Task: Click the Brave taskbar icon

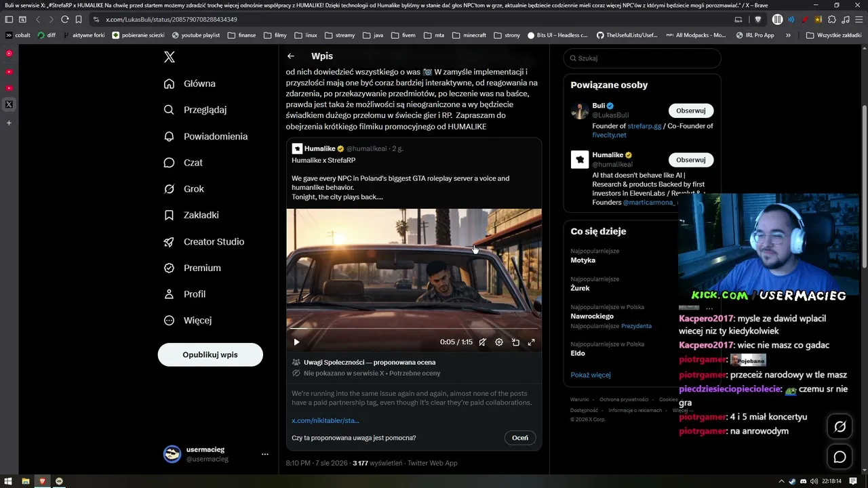Action: point(42,481)
